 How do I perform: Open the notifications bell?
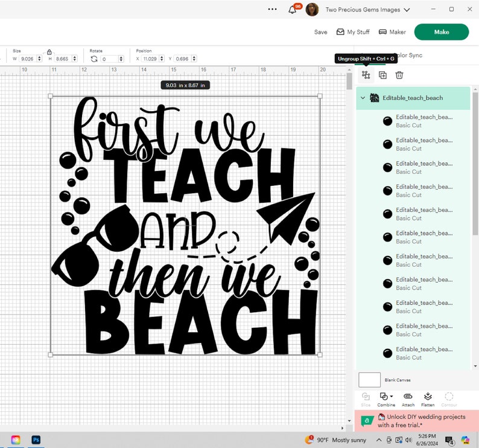click(293, 10)
